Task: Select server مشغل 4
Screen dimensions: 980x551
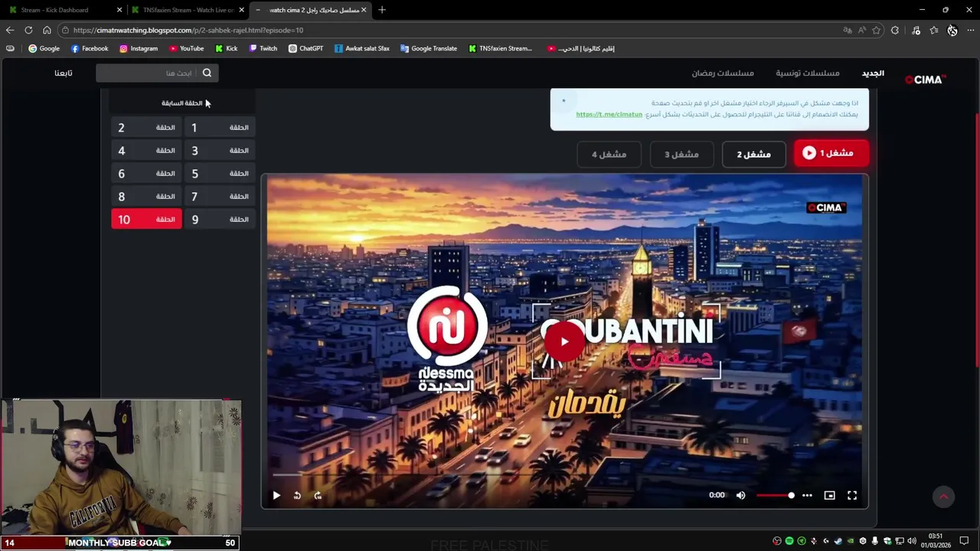Action: [x=609, y=154]
